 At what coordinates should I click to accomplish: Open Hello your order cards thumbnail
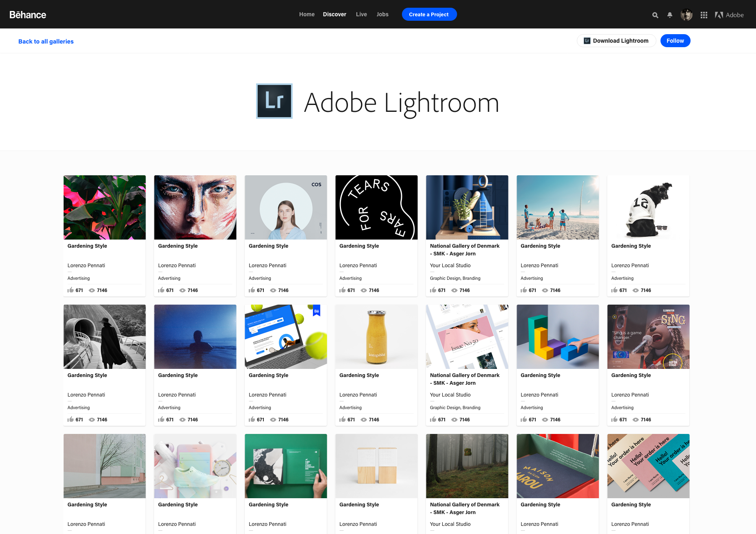648,466
